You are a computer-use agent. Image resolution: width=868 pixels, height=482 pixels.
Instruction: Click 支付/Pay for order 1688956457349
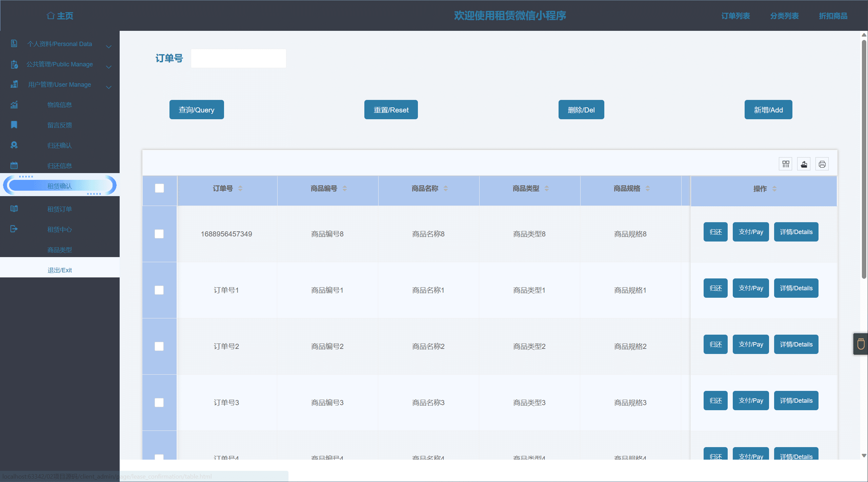pos(751,232)
